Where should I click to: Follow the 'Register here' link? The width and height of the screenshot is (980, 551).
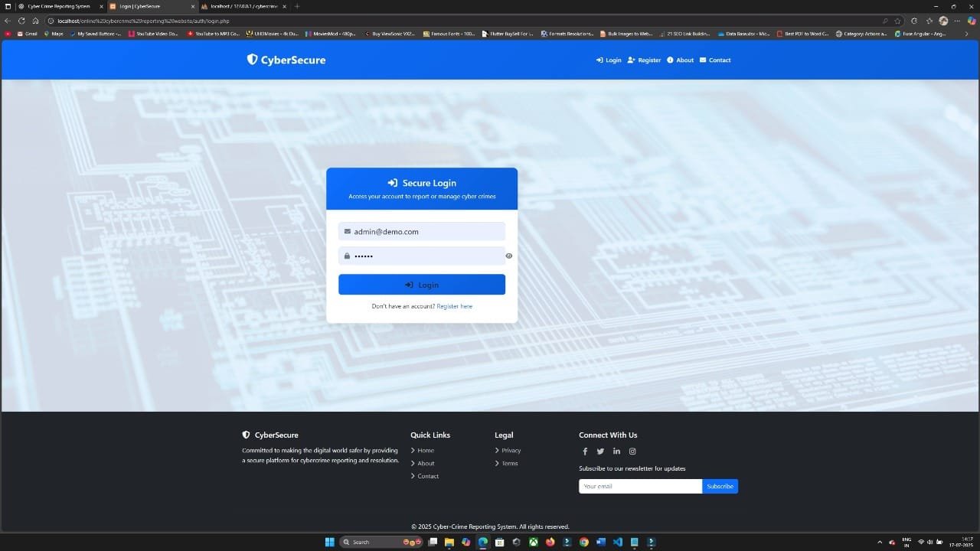[x=454, y=306]
